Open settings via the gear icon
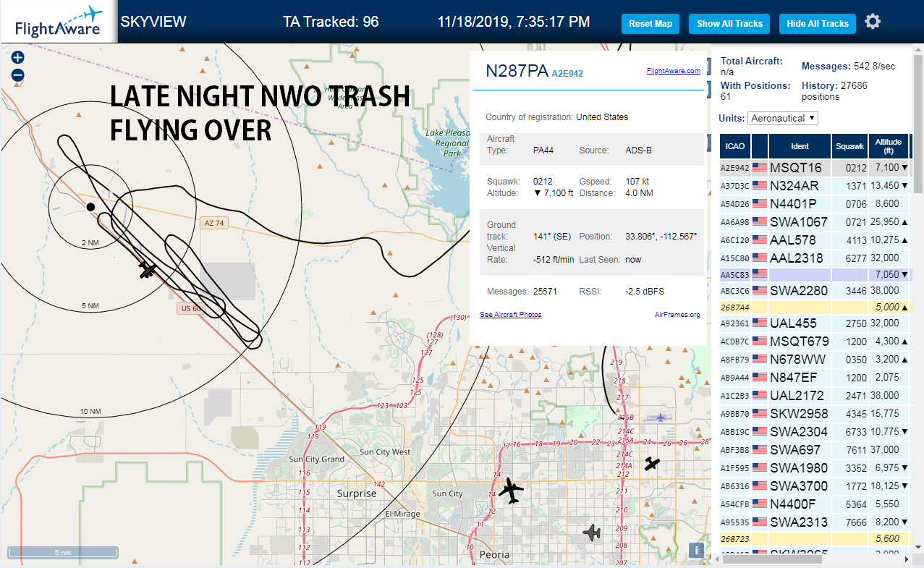 873,22
